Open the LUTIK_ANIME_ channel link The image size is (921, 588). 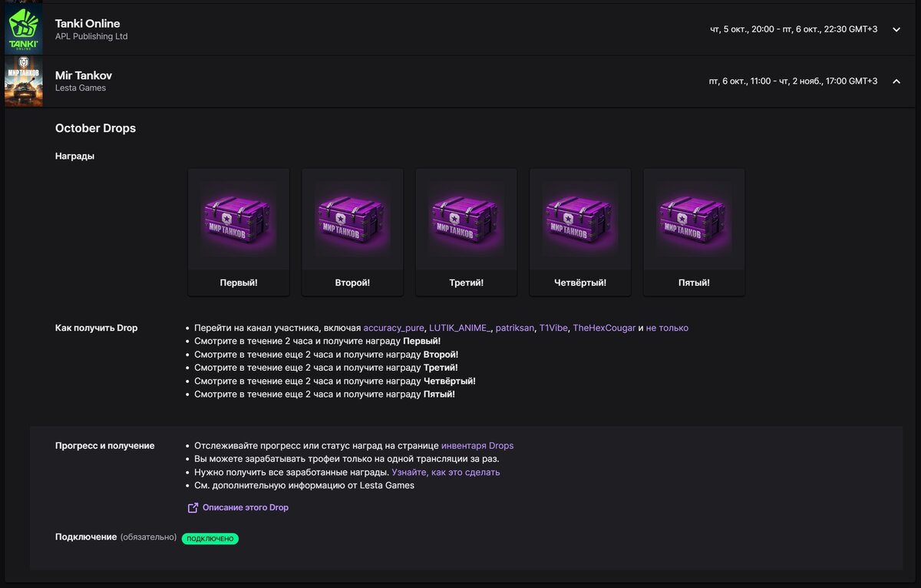point(459,328)
